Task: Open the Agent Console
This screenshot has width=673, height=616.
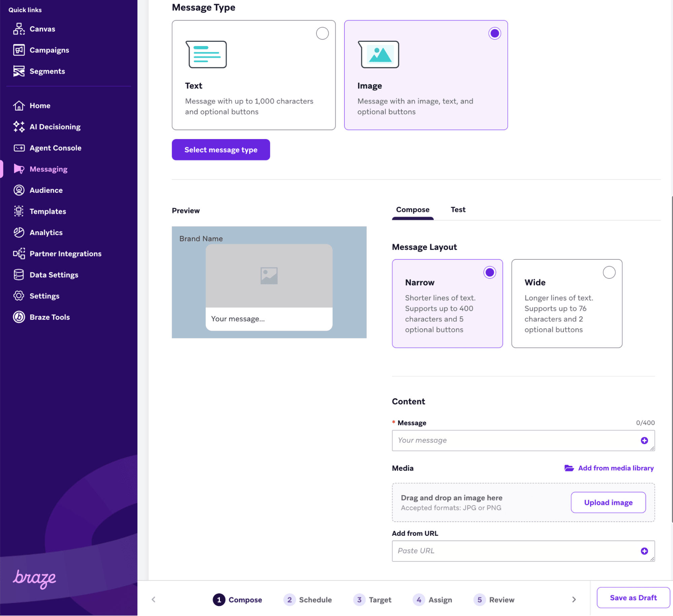Action: pyautogui.click(x=55, y=148)
